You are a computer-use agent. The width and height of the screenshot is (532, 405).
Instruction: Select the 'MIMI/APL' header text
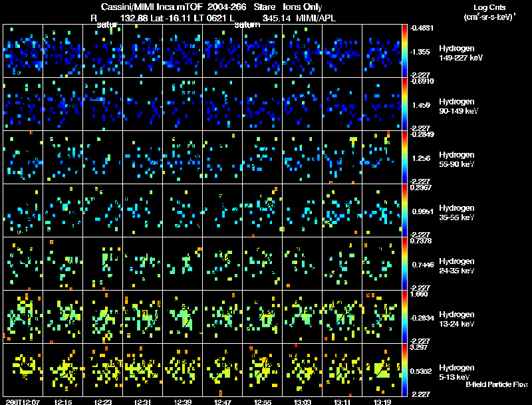pyautogui.click(x=315, y=18)
